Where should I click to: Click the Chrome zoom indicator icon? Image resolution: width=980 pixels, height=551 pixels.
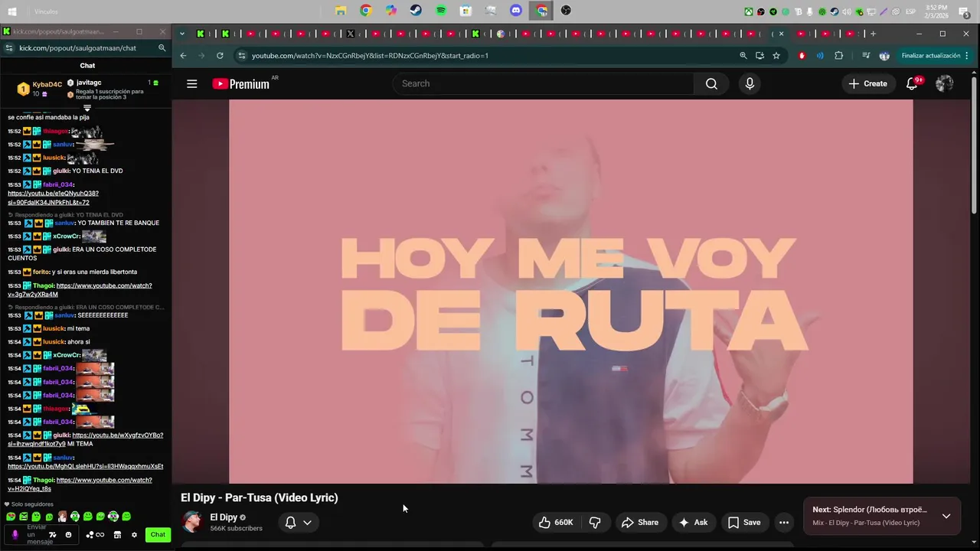(743, 56)
